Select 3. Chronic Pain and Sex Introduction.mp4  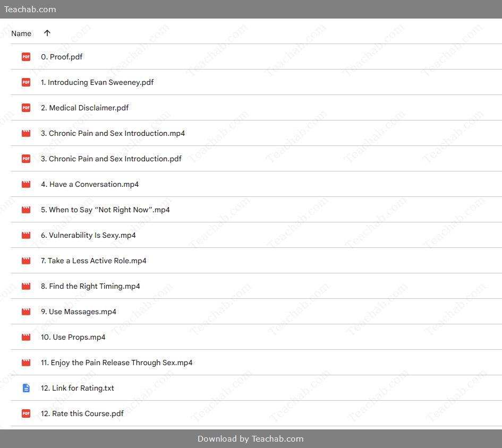(x=113, y=133)
